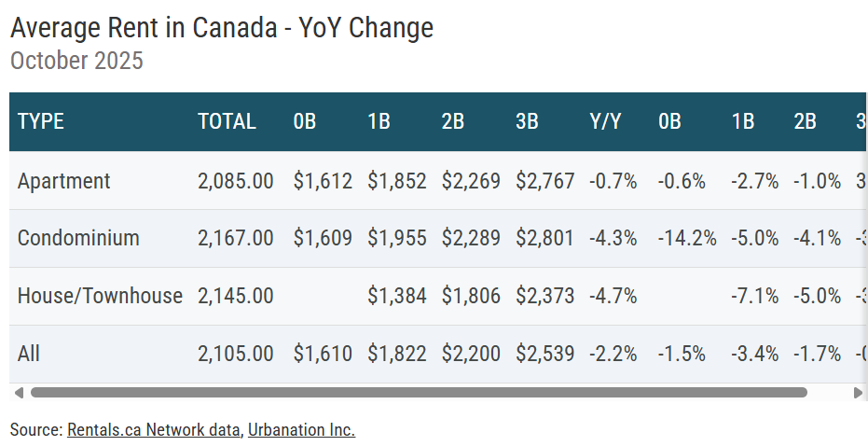
Task: Click the Average Rent in Canada title
Action: point(222,28)
